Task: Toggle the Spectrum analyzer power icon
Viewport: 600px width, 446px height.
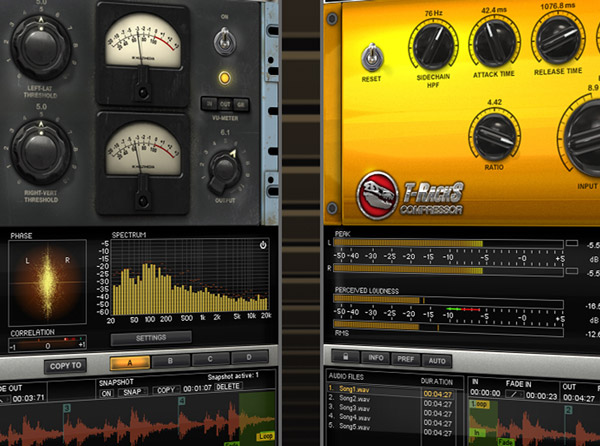Action: pos(263,245)
